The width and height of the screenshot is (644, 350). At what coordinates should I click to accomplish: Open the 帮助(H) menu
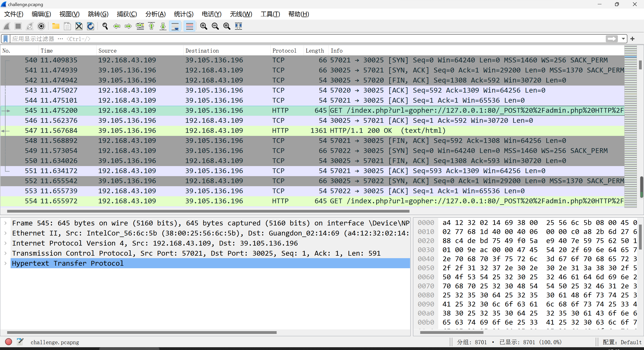coord(299,14)
